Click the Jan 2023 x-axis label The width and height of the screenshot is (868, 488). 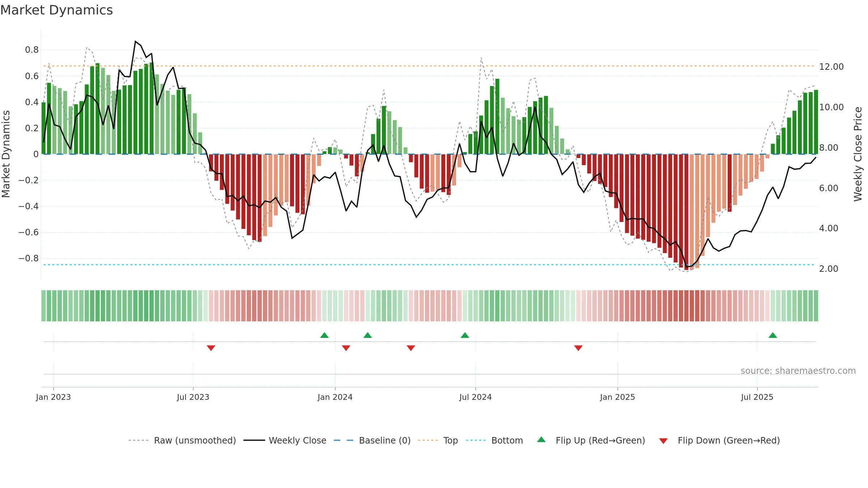coord(54,397)
